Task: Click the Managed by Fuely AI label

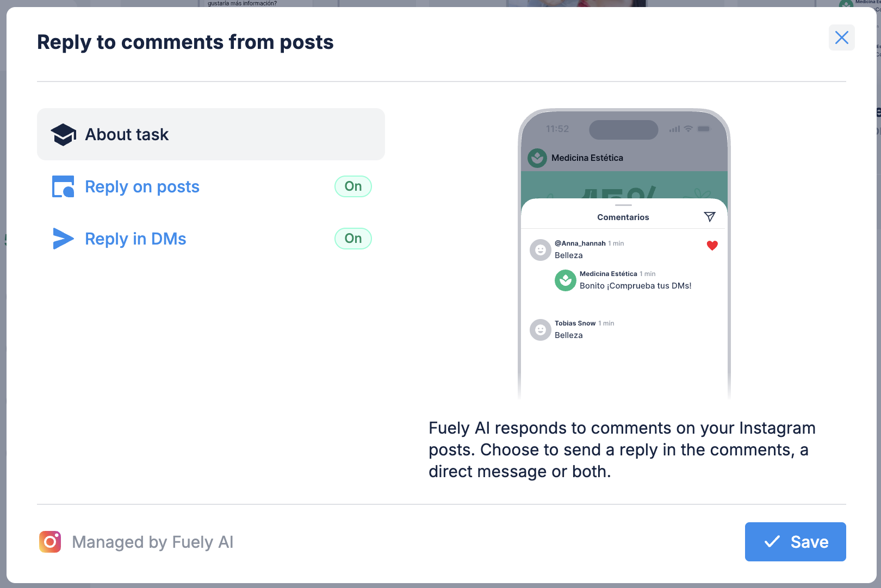Action: pyautogui.click(x=152, y=542)
